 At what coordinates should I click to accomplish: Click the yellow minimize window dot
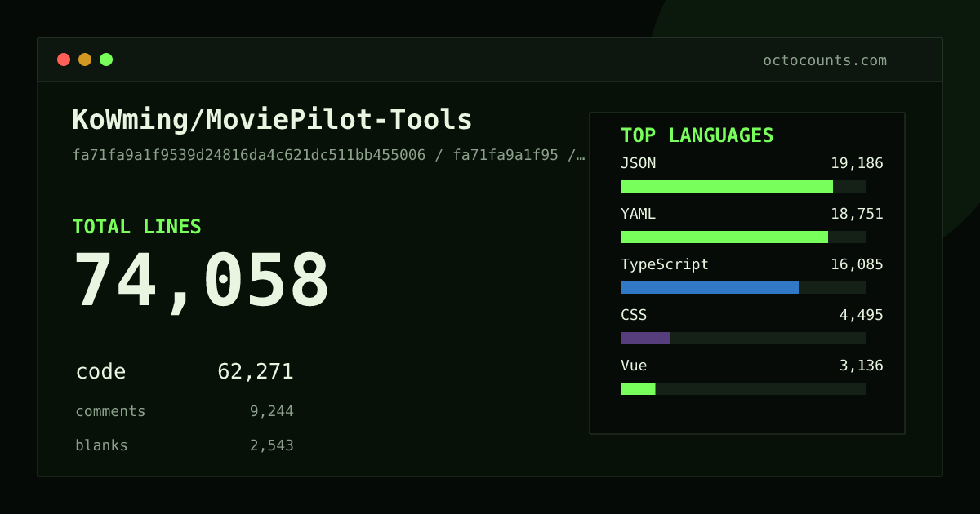coord(85,60)
